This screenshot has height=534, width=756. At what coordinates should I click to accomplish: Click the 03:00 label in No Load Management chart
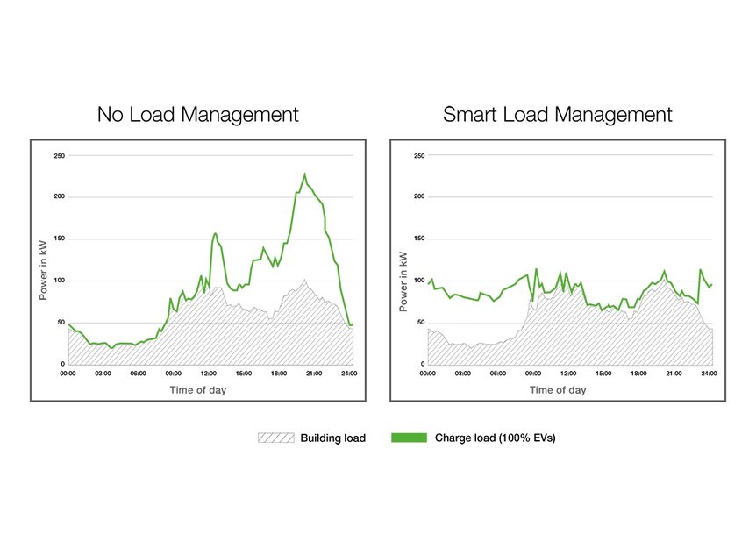click(103, 374)
